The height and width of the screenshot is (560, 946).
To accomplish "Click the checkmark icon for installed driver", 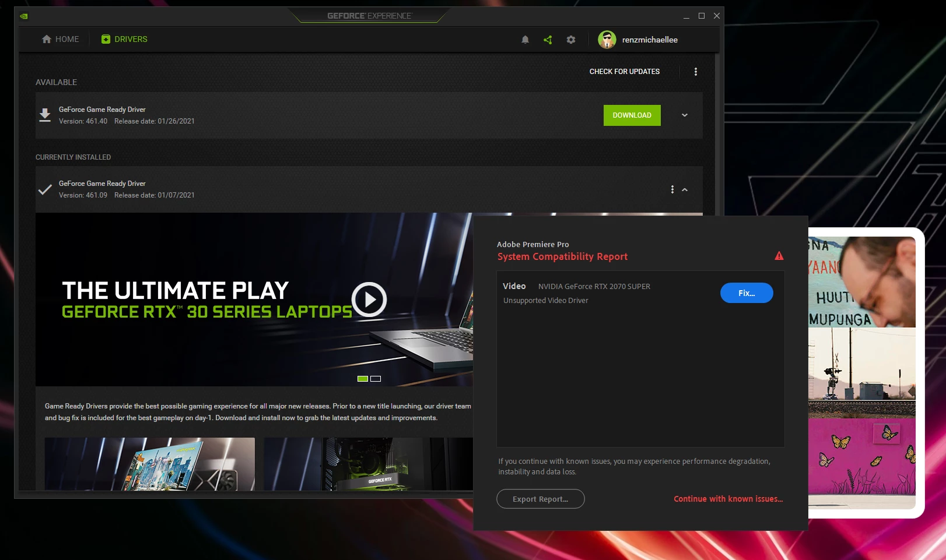I will [45, 189].
